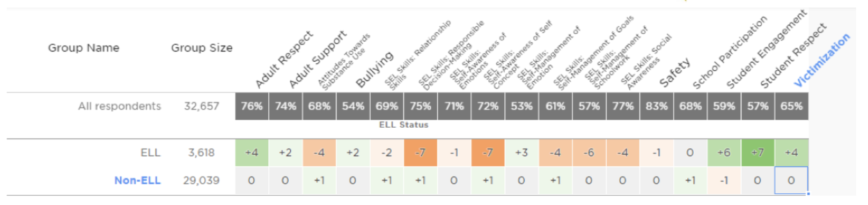This screenshot has width=868, height=205.
Task: Select All respondents 54% Bullying cell
Action: pyautogui.click(x=353, y=106)
